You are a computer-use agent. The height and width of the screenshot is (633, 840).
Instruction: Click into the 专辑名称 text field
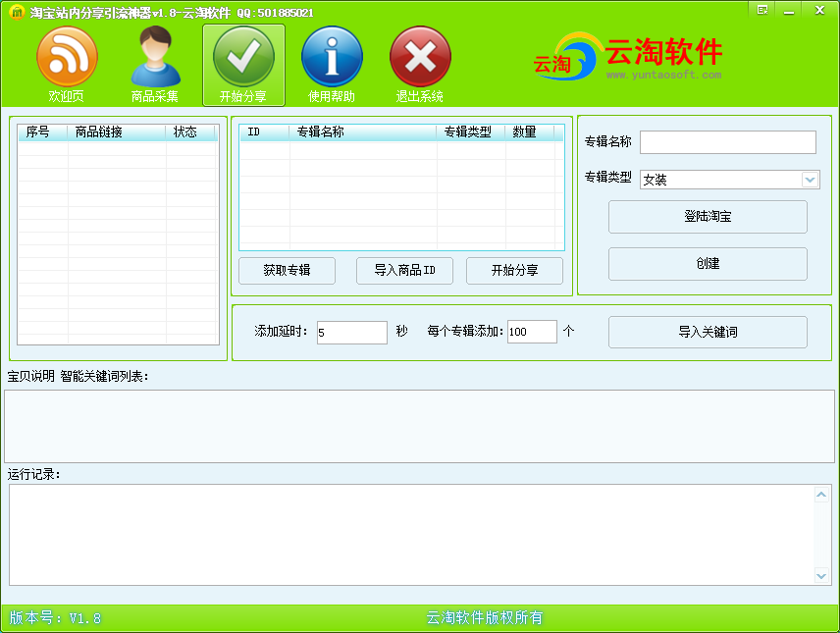727,142
